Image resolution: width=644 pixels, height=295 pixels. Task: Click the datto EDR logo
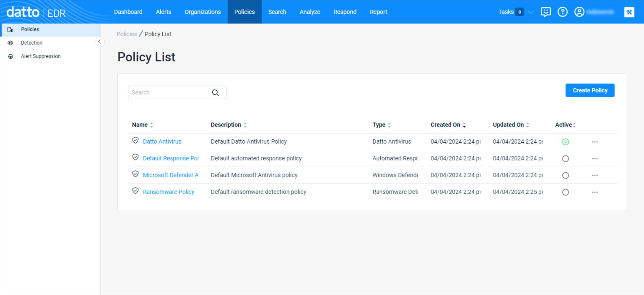pyautogui.click(x=36, y=12)
